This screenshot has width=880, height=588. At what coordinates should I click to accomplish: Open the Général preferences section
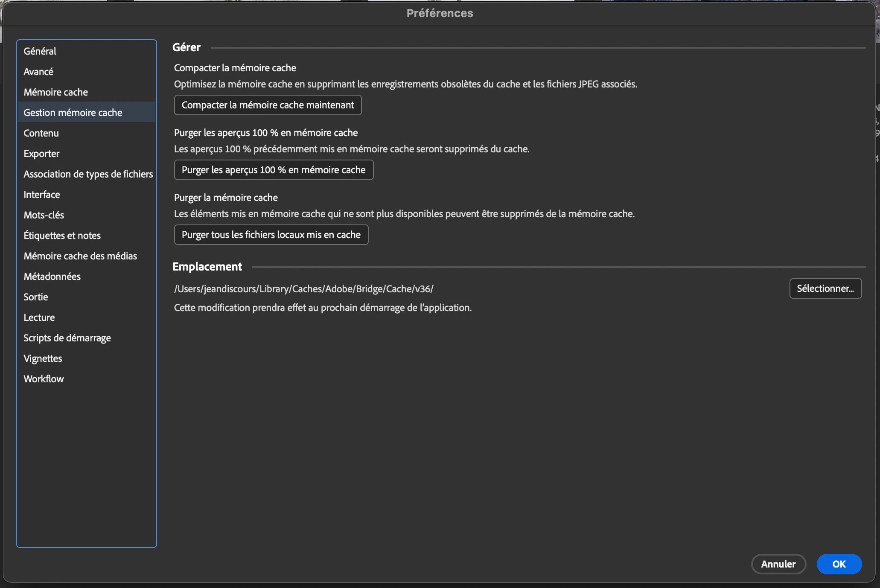40,51
